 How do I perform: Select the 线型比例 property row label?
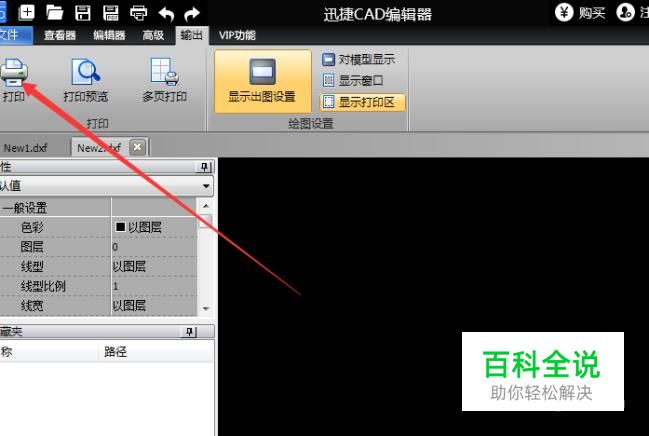(43, 286)
